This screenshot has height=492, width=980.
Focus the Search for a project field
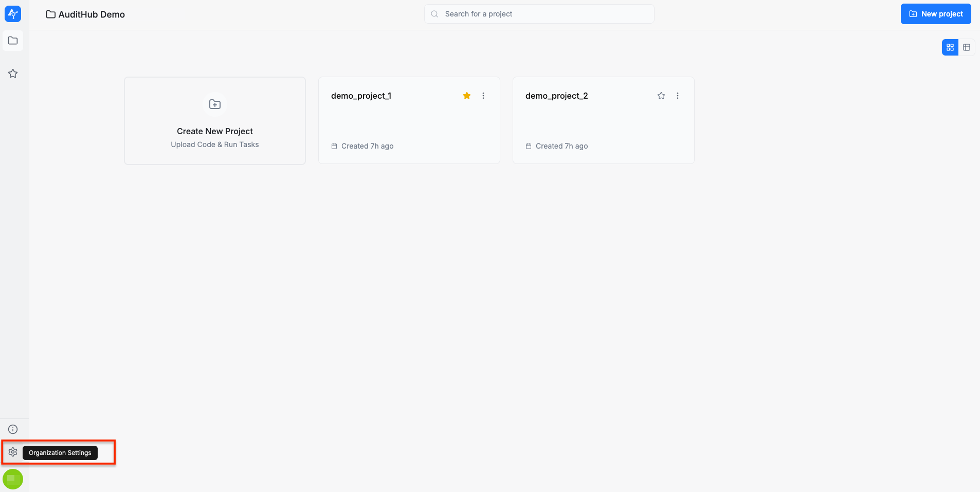pos(545,14)
